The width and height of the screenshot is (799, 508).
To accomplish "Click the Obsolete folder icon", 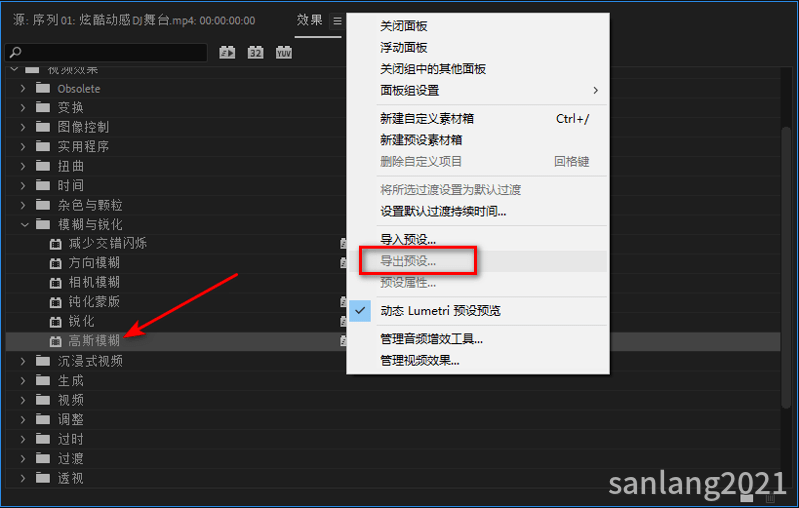I will tap(43, 88).
